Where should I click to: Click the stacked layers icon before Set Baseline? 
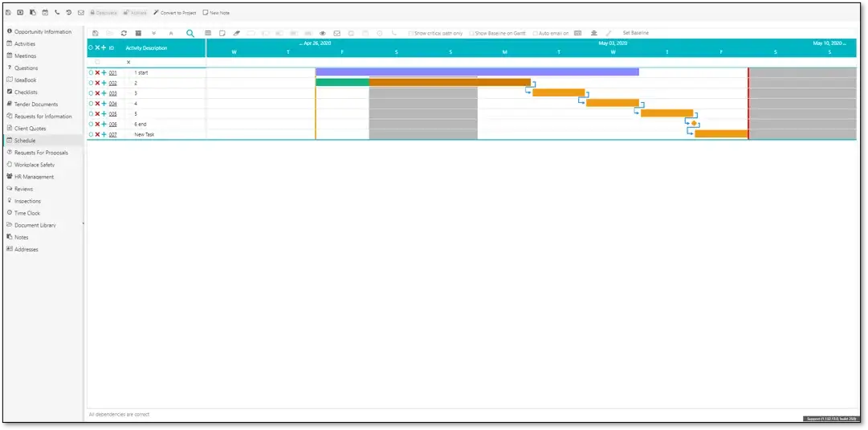click(x=594, y=33)
